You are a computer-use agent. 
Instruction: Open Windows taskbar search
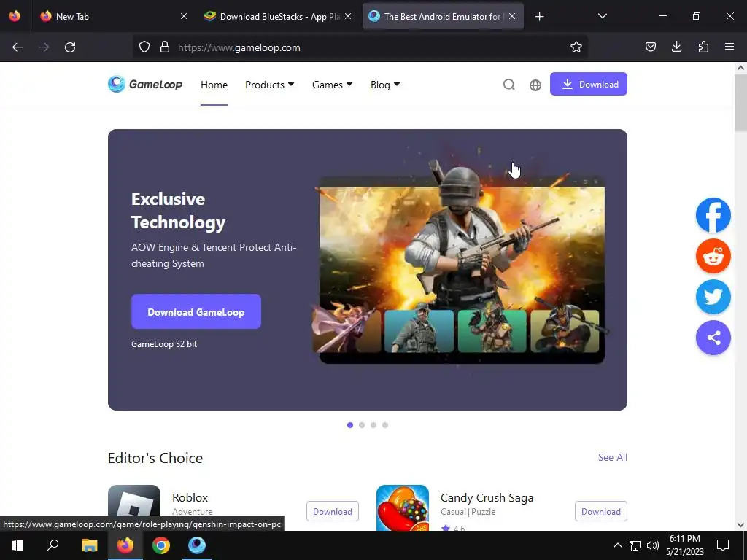pyautogui.click(x=53, y=545)
